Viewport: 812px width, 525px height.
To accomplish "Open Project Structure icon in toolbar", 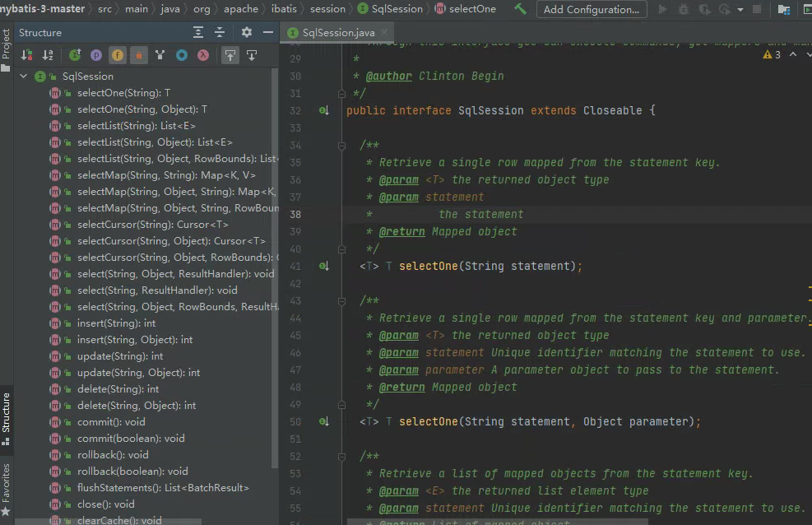I will tap(784, 9).
